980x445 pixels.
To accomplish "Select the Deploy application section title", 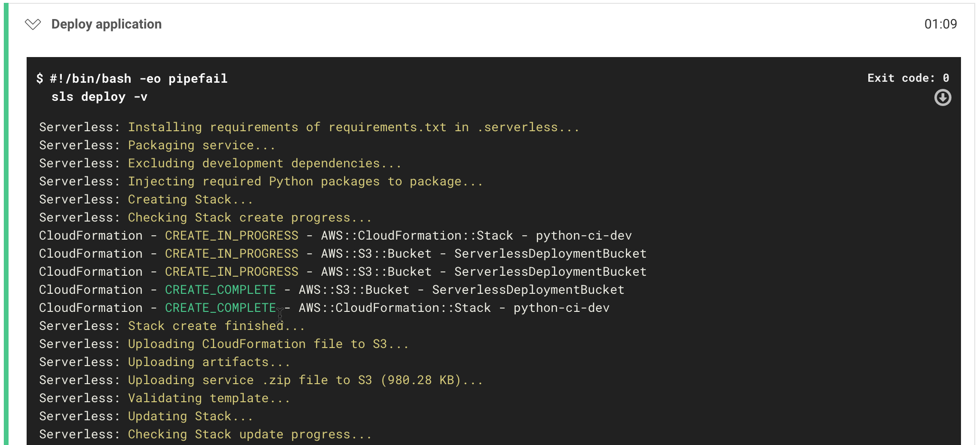I will (106, 24).
